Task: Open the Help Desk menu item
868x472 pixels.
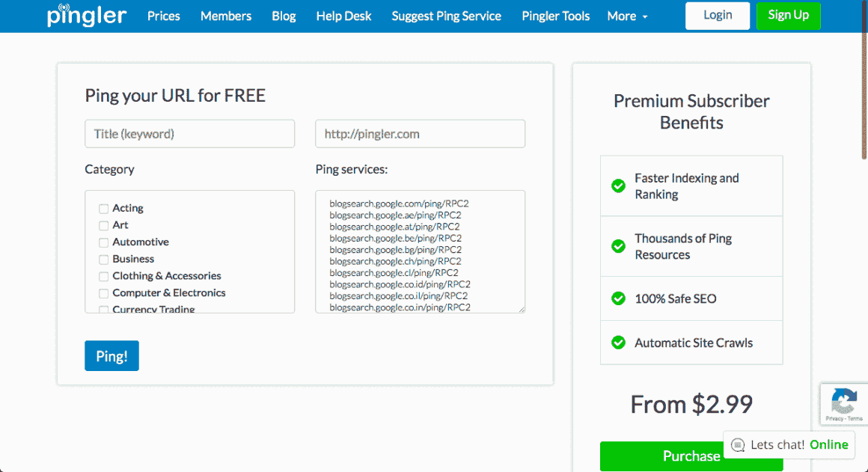Action: pyautogui.click(x=343, y=16)
